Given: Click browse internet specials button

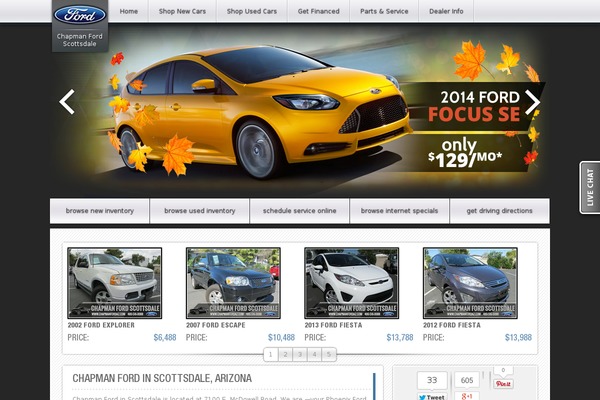Looking at the screenshot, I should click(x=399, y=211).
